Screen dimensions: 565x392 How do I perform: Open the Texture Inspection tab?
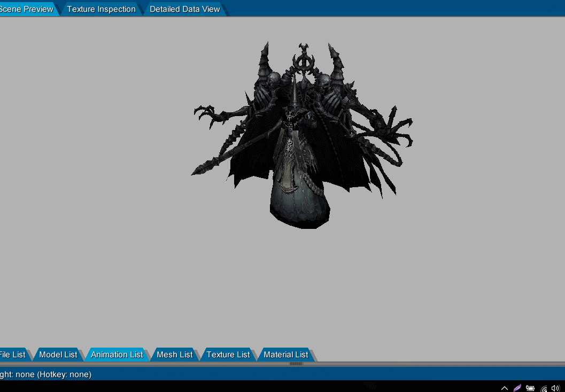[101, 9]
